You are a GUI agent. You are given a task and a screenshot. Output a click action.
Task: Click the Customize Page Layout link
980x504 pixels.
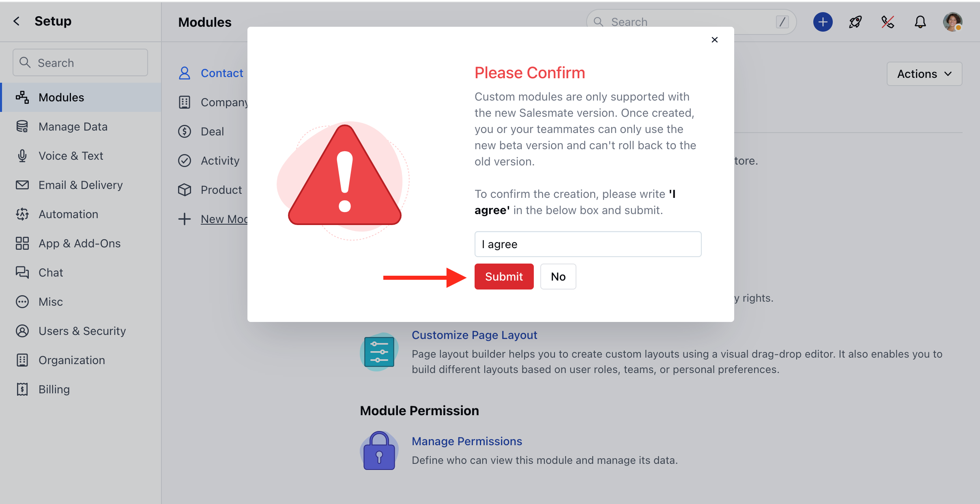point(474,335)
